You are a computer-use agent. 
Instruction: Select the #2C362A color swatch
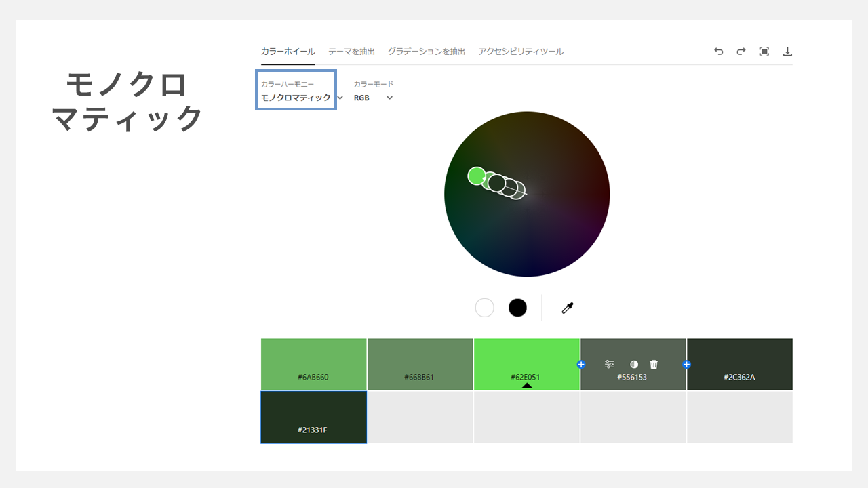pyautogui.click(x=739, y=364)
